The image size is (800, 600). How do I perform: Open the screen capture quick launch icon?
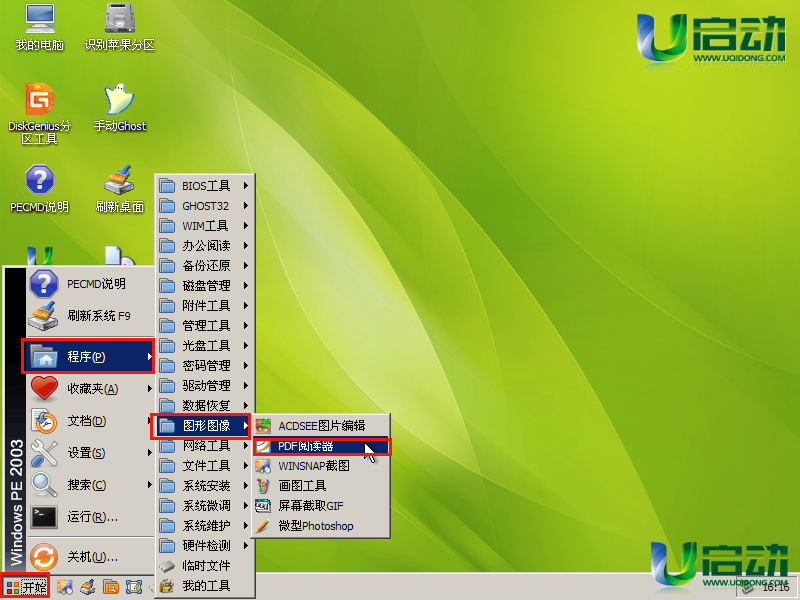coord(134,587)
